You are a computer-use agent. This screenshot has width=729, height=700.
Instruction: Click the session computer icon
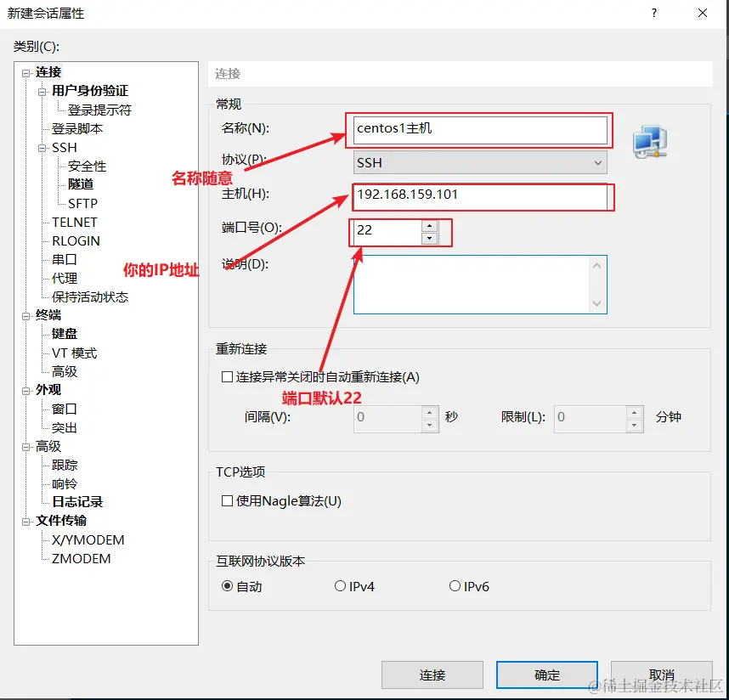[x=650, y=141]
